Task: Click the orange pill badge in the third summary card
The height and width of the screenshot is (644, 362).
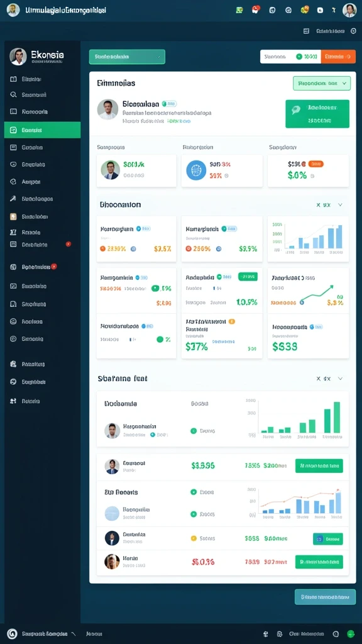Action: tap(315, 164)
